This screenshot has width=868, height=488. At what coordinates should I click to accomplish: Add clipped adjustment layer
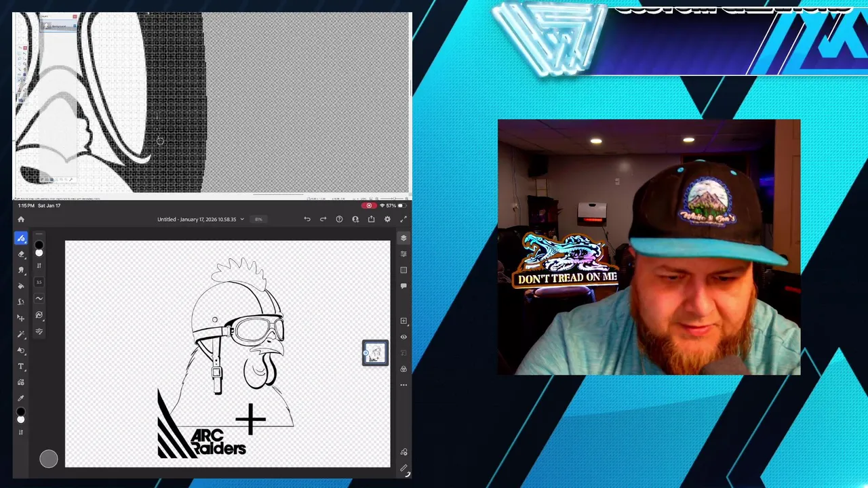(x=403, y=369)
